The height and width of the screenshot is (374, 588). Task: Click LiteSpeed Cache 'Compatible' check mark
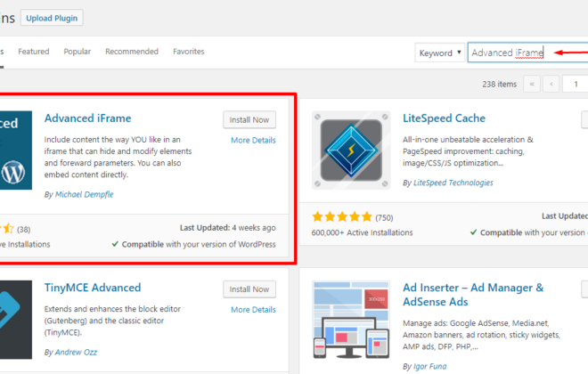(474, 232)
